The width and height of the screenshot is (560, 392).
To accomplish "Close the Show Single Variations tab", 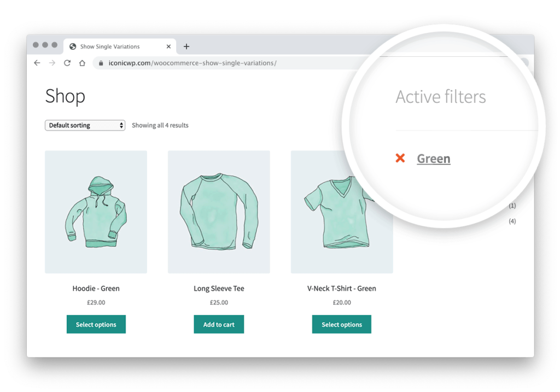I will pyautogui.click(x=168, y=46).
